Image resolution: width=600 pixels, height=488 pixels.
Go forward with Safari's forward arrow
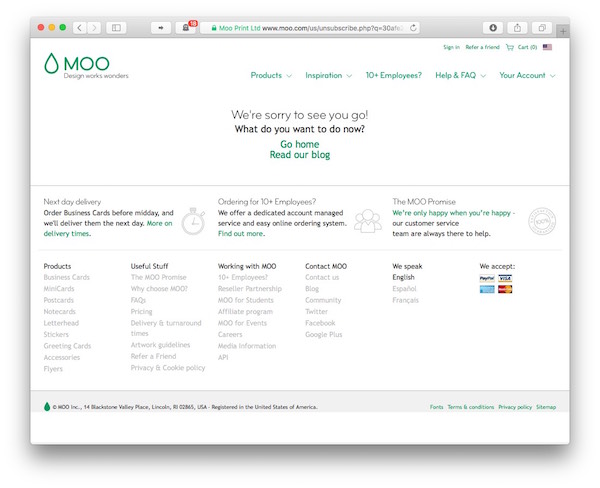[x=94, y=28]
